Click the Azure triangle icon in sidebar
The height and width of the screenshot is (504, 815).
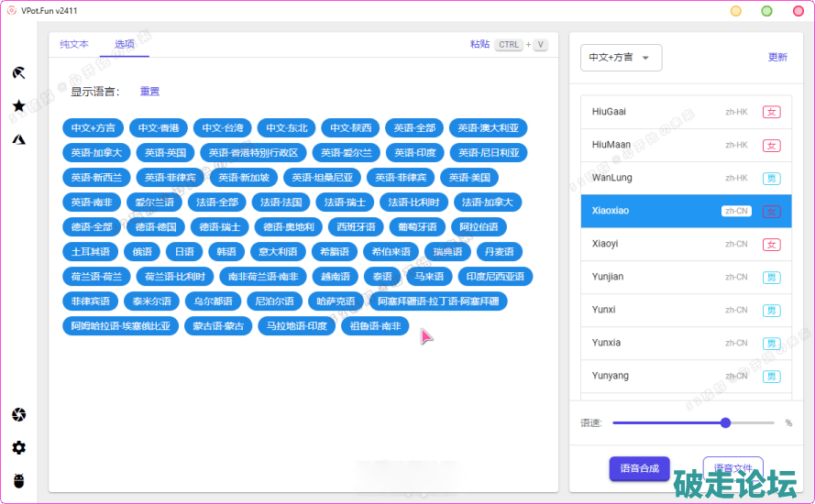18,139
